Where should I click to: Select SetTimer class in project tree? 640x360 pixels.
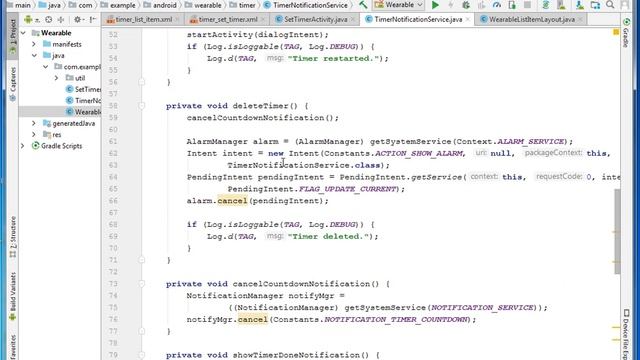point(83,89)
